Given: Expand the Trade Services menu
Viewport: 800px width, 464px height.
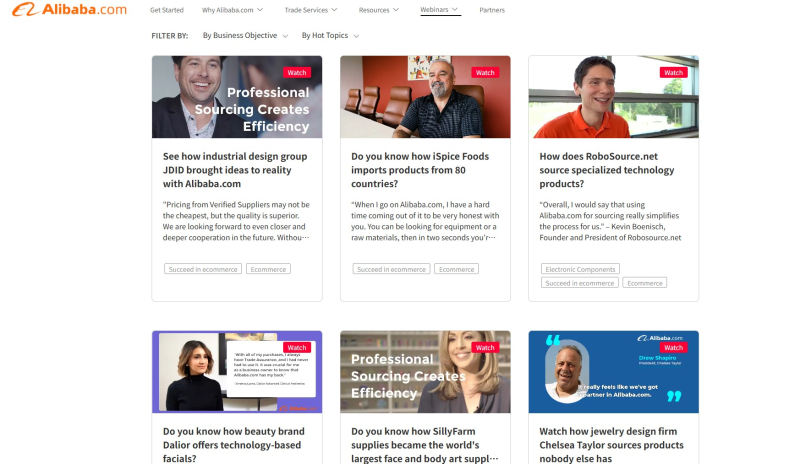Looking at the screenshot, I should pos(311,10).
